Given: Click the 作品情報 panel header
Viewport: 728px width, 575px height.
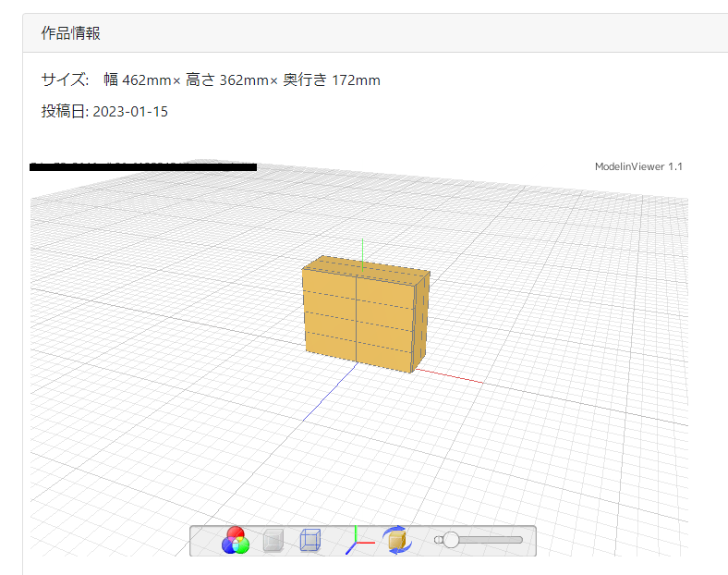Looking at the screenshot, I should pyautogui.click(x=71, y=33).
